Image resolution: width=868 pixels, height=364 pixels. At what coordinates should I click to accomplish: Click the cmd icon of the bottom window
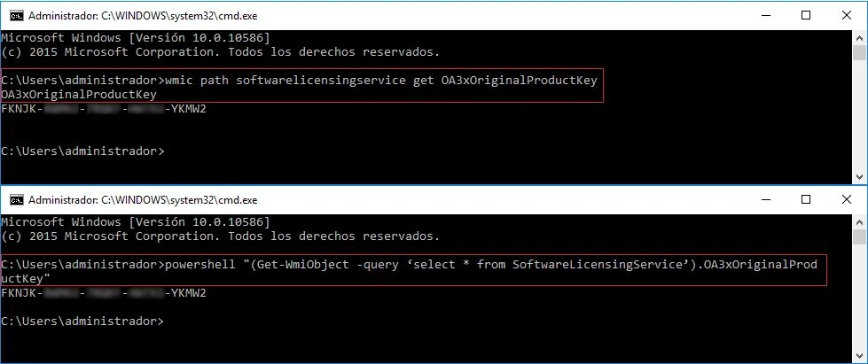pyautogui.click(x=17, y=199)
